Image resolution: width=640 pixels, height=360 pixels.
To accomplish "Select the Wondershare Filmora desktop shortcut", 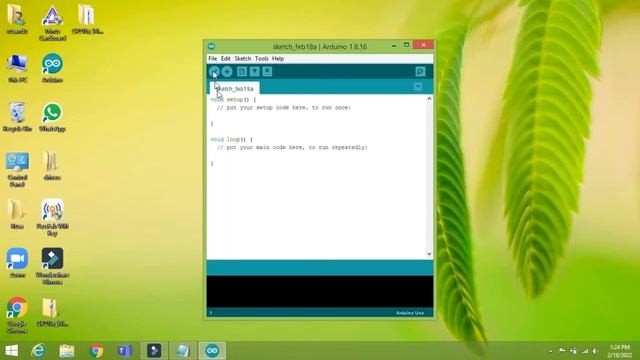I will 52,266.
